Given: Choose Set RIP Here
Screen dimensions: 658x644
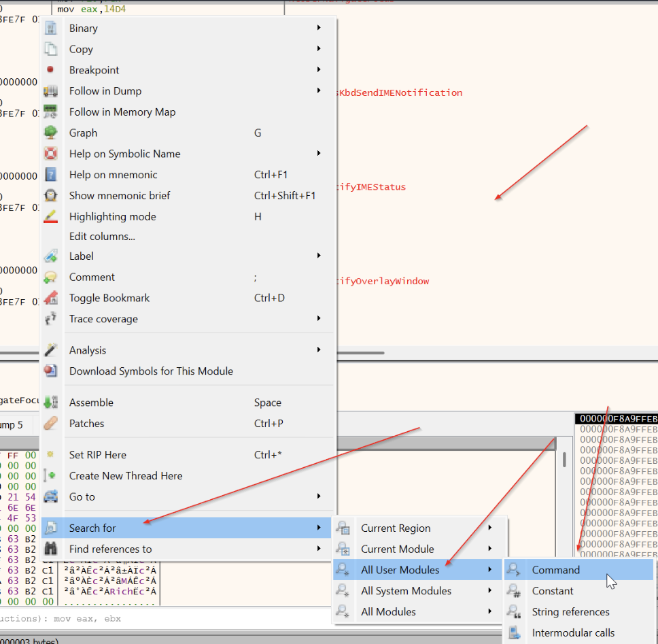Looking at the screenshot, I should click(x=97, y=455).
